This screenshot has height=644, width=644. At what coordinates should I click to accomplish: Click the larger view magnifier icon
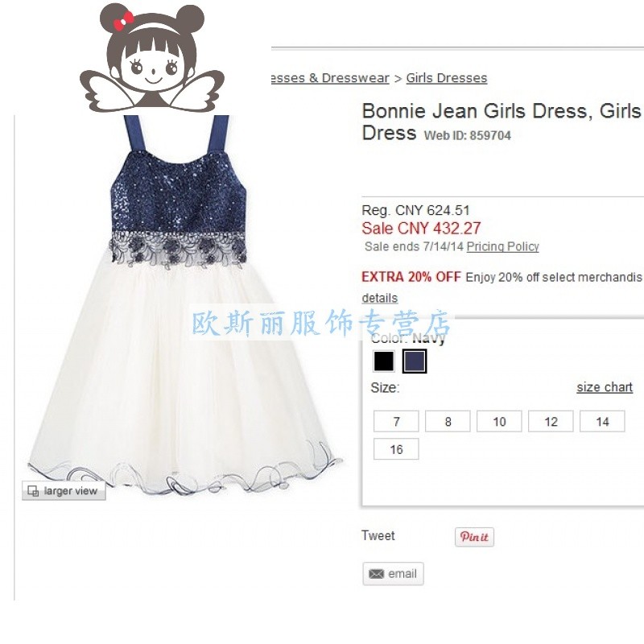coord(33,491)
